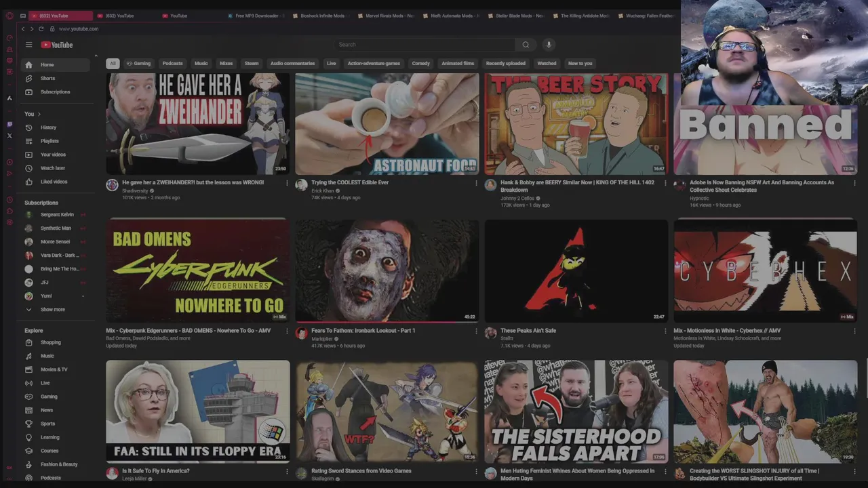Click the YouTube logo
The height and width of the screenshot is (488, 868).
coord(56,45)
